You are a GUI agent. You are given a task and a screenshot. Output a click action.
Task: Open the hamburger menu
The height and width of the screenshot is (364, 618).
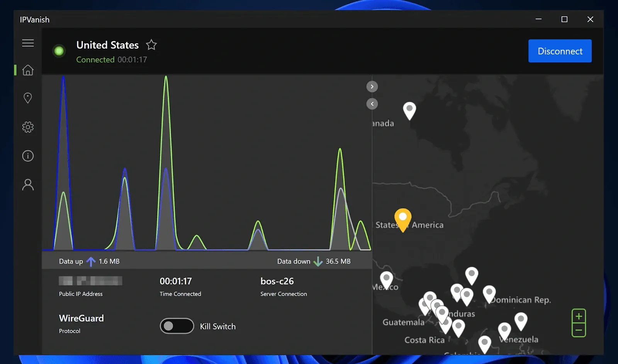point(28,43)
